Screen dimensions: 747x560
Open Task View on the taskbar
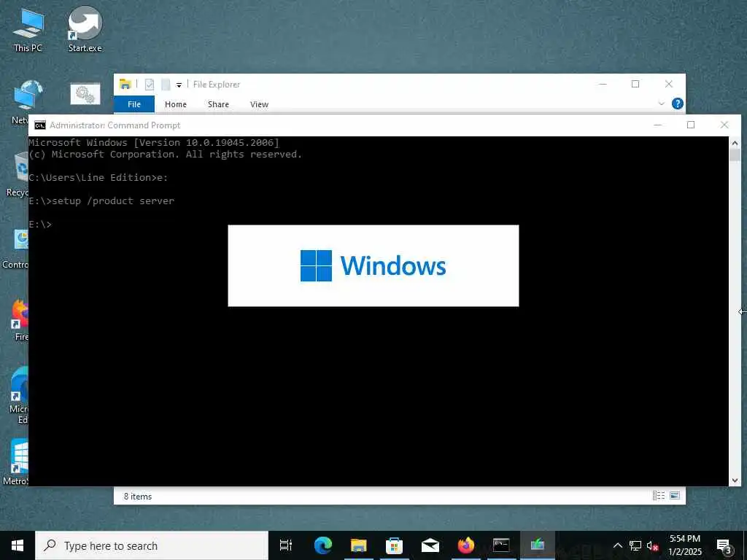click(x=286, y=545)
